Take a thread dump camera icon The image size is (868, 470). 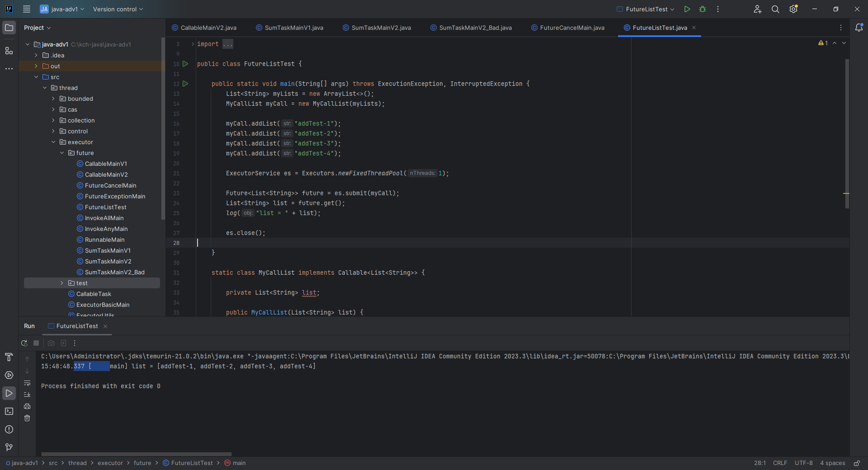tap(51, 343)
